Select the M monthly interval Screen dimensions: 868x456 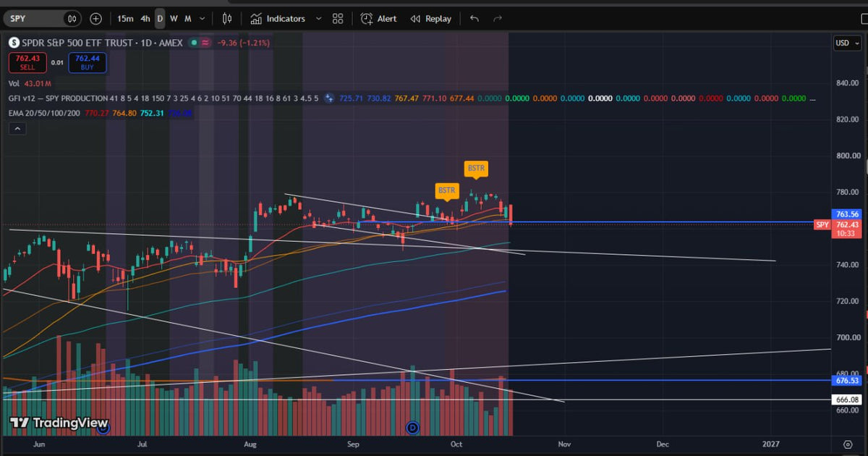188,19
